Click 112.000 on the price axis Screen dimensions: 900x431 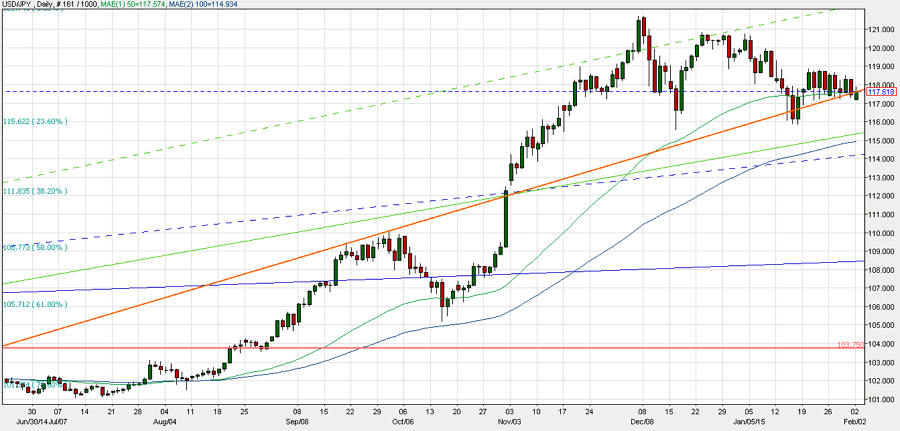pyautogui.click(x=882, y=196)
